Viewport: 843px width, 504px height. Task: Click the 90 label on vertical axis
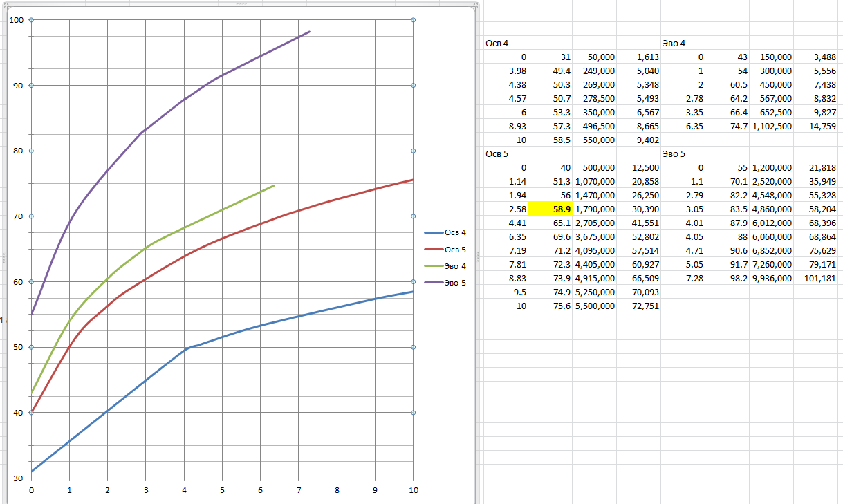19,86
